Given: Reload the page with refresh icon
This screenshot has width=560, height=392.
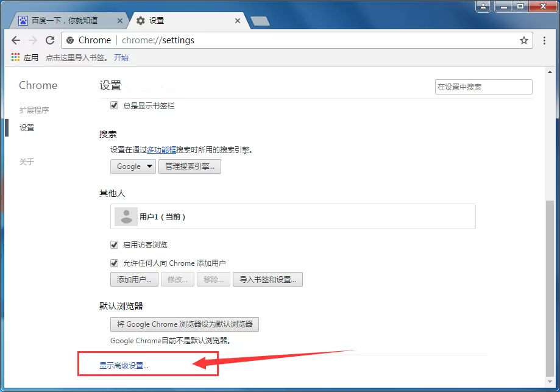Looking at the screenshot, I should [50, 40].
